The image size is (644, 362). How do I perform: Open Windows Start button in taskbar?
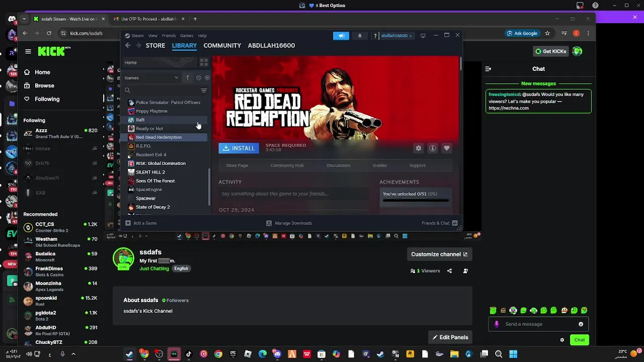tap(513, 354)
